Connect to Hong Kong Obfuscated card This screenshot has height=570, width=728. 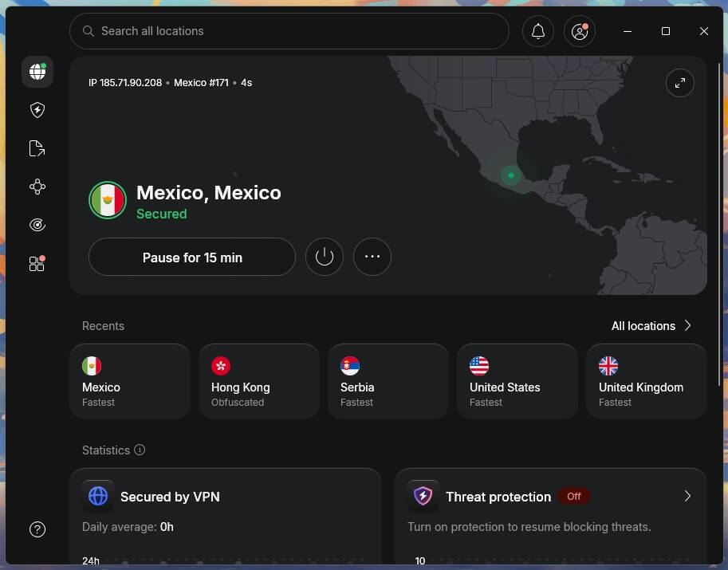259,382
